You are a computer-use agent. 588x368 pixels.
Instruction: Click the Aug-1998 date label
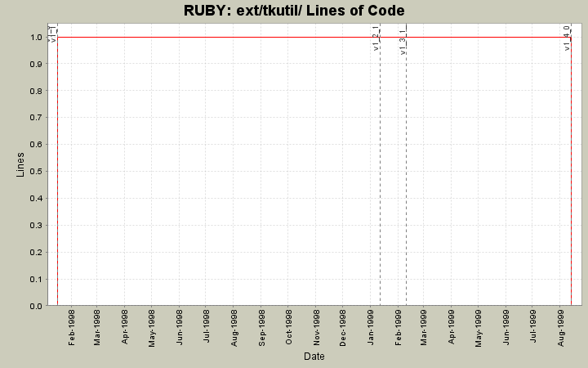pyautogui.click(x=234, y=328)
